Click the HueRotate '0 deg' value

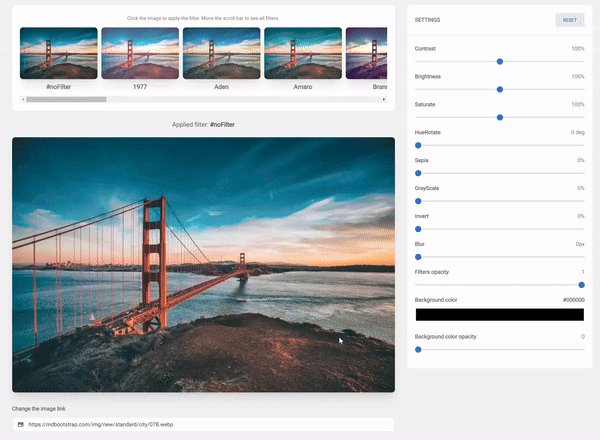578,132
